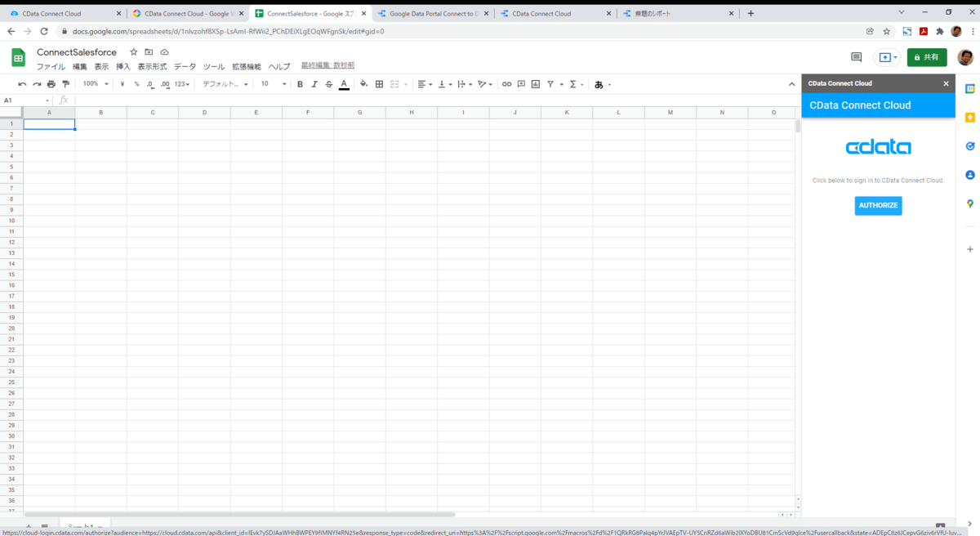This screenshot has width=980, height=536.
Task: Open the last edit history link
Action: click(327, 65)
